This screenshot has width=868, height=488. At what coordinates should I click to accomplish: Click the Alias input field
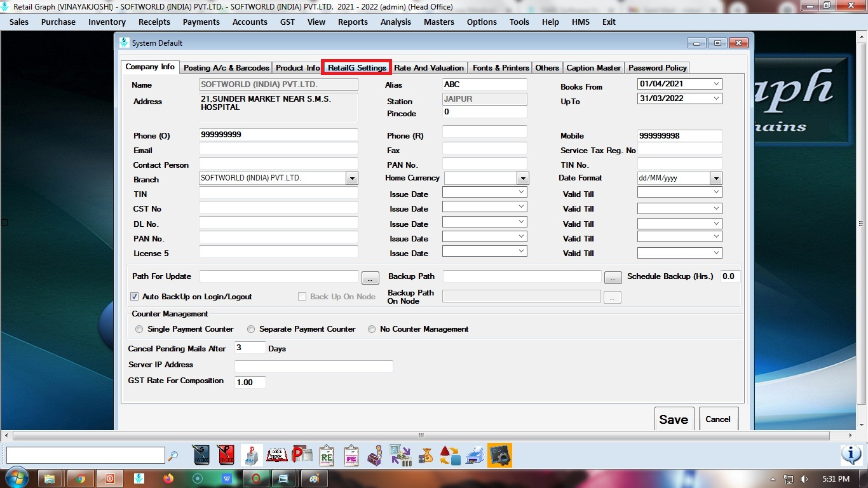(x=485, y=85)
